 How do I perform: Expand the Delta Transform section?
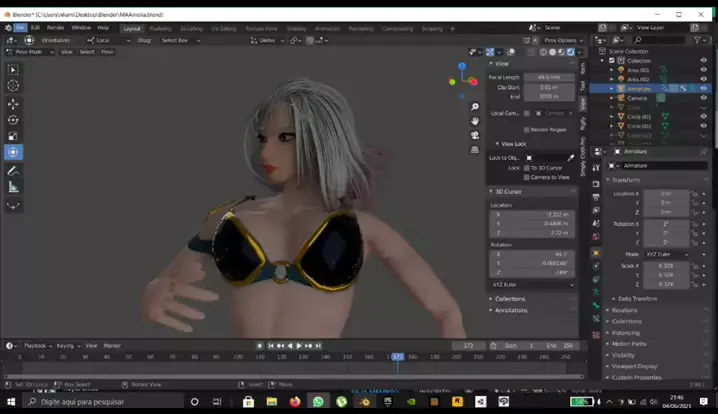pos(637,299)
